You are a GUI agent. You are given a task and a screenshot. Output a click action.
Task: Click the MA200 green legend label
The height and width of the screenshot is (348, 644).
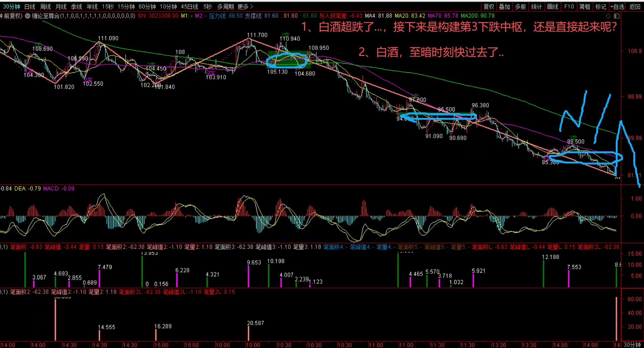tap(477, 16)
